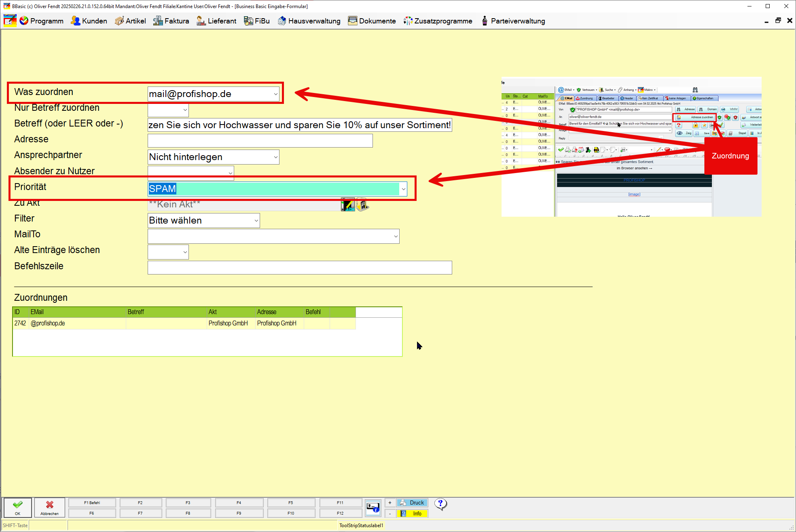Expand the Priorität SPAM dropdown
This screenshot has width=796, height=532.
tap(403, 189)
